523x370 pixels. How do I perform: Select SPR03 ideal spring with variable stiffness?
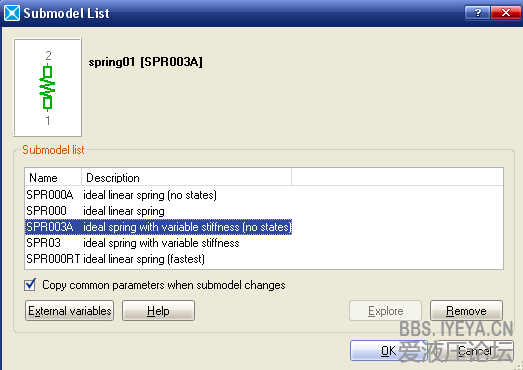264,243
